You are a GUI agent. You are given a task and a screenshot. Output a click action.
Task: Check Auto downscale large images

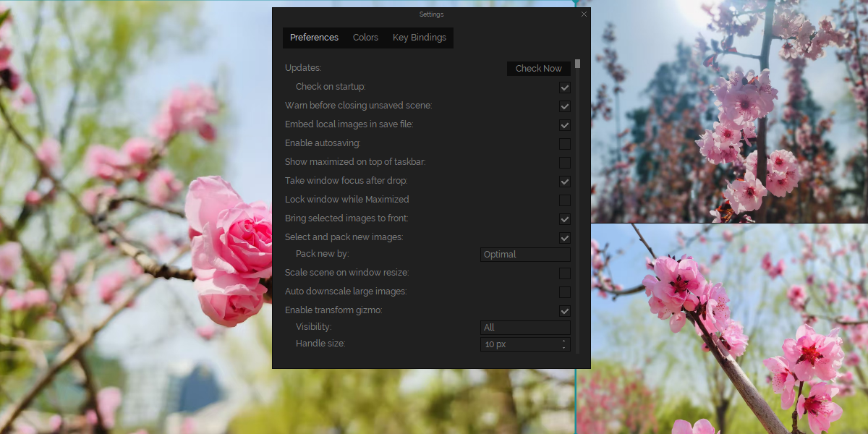point(565,292)
